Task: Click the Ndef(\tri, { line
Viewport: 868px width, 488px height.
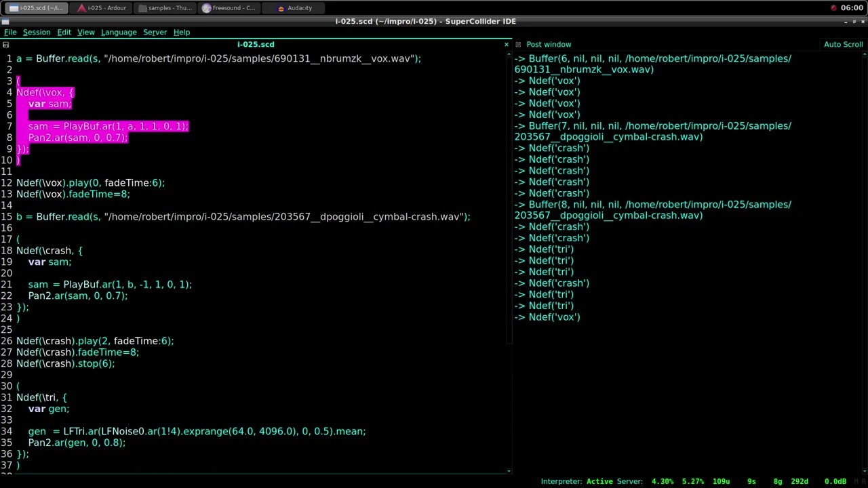Action: pyautogui.click(x=42, y=397)
